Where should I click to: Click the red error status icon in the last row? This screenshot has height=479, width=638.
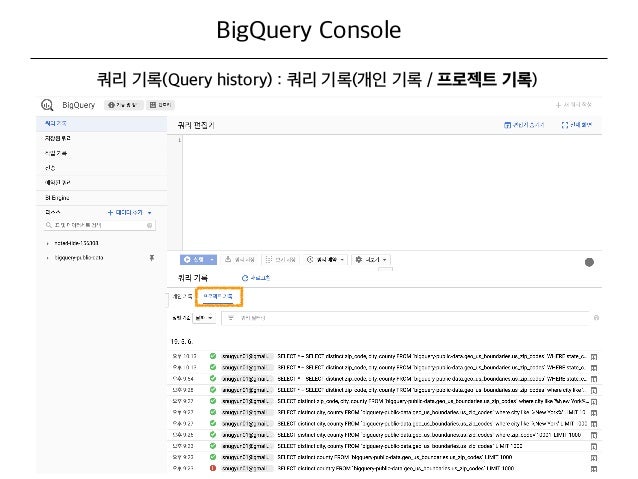point(213,468)
